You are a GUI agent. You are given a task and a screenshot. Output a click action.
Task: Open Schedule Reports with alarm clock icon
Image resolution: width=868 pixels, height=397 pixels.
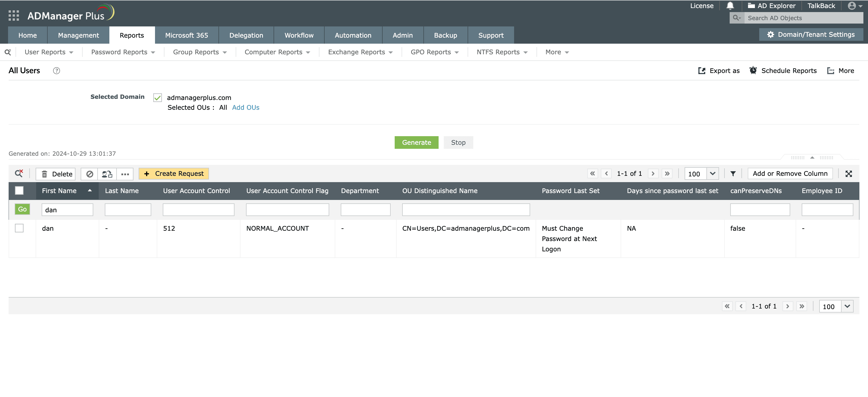coord(753,70)
